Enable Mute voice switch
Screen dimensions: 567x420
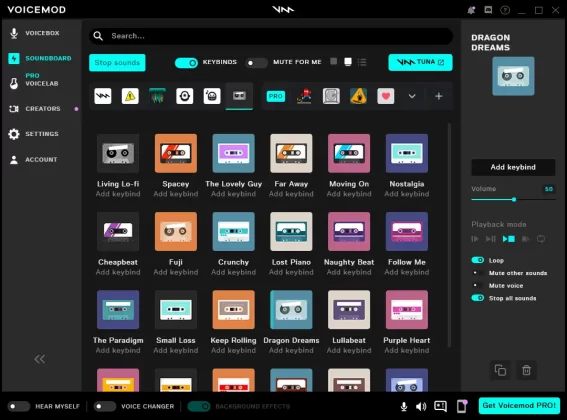click(478, 285)
